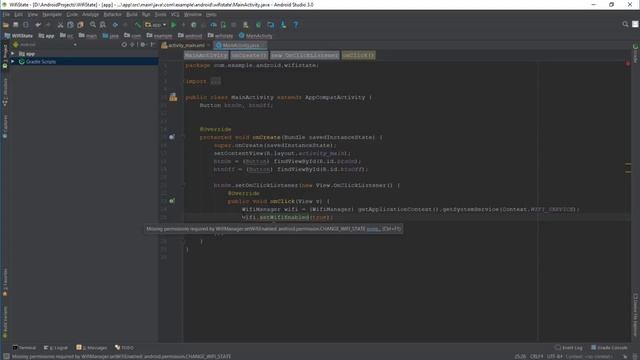Click the Replace toolbar icon
The image size is (640, 360).
pos(103,25)
